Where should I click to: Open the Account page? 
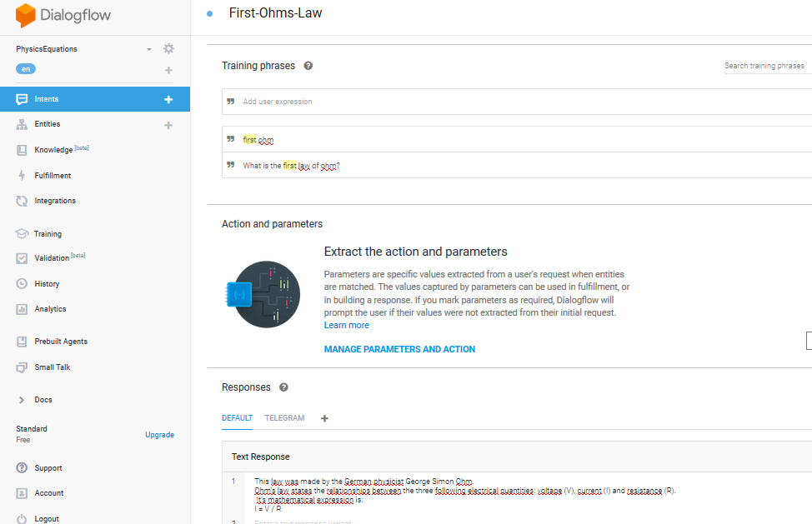coord(49,493)
